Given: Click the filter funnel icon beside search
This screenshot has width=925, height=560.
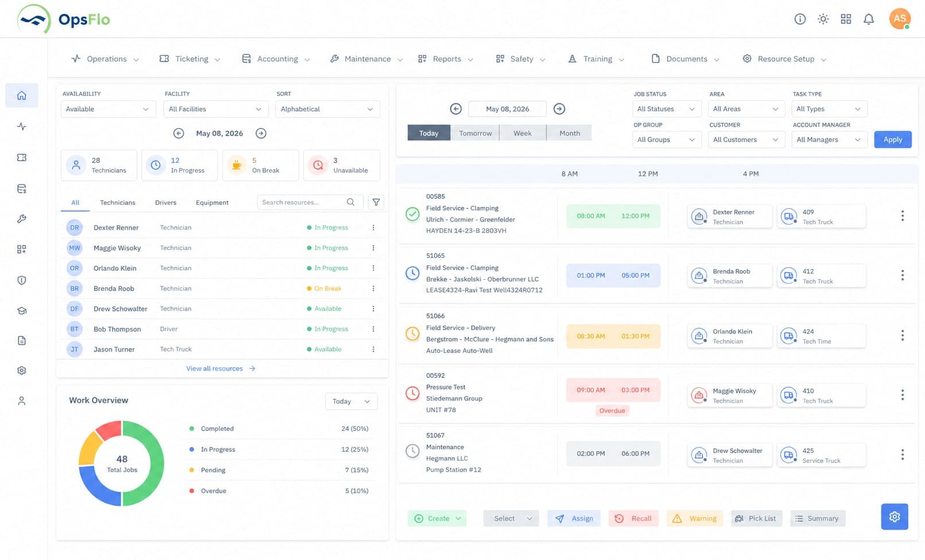Looking at the screenshot, I should click(x=376, y=202).
